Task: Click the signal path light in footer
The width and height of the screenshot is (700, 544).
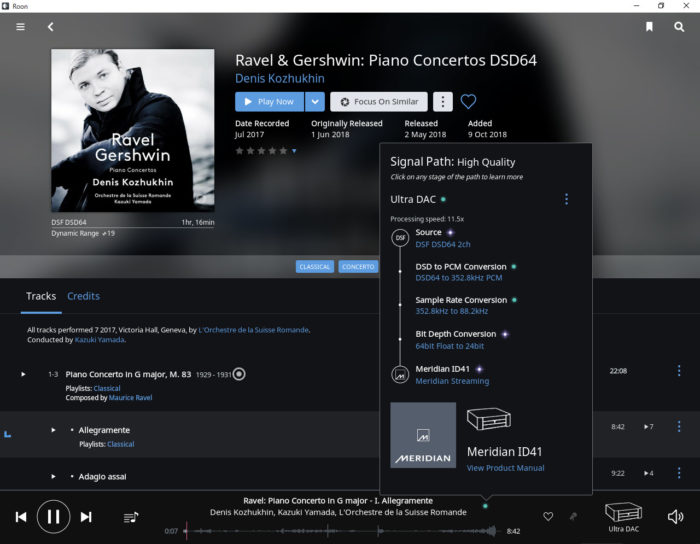Action: (x=485, y=506)
